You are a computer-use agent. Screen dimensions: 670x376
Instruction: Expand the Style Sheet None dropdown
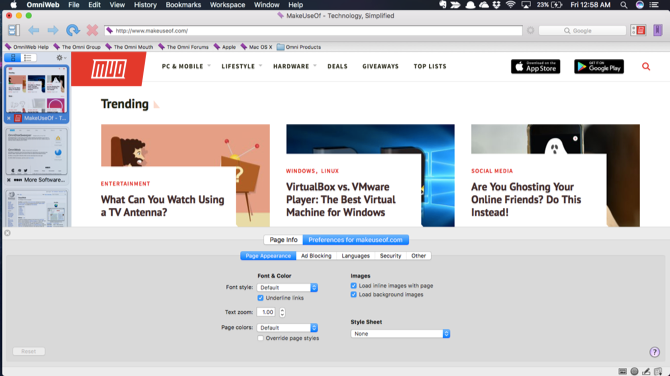pos(400,334)
